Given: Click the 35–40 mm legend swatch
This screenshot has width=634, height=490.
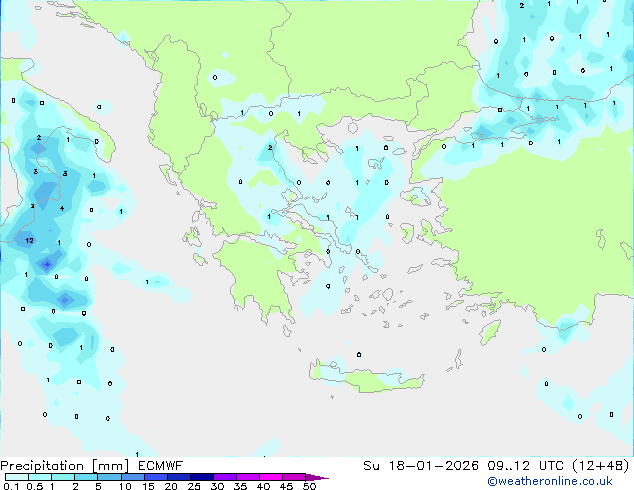Looking at the screenshot, I should point(248,477).
